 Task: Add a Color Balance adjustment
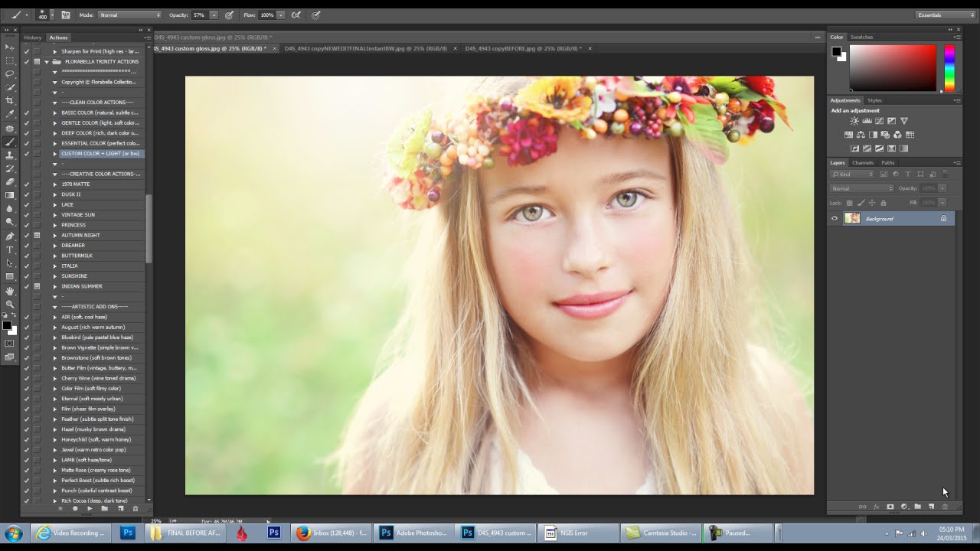pyautogui.click(x=861, y=135)
